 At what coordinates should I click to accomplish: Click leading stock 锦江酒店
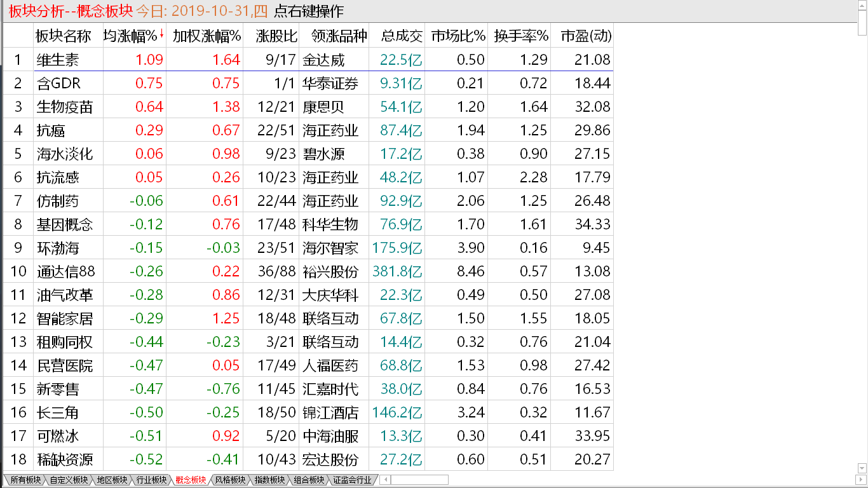pyautogui.click(x=330, y=412)
